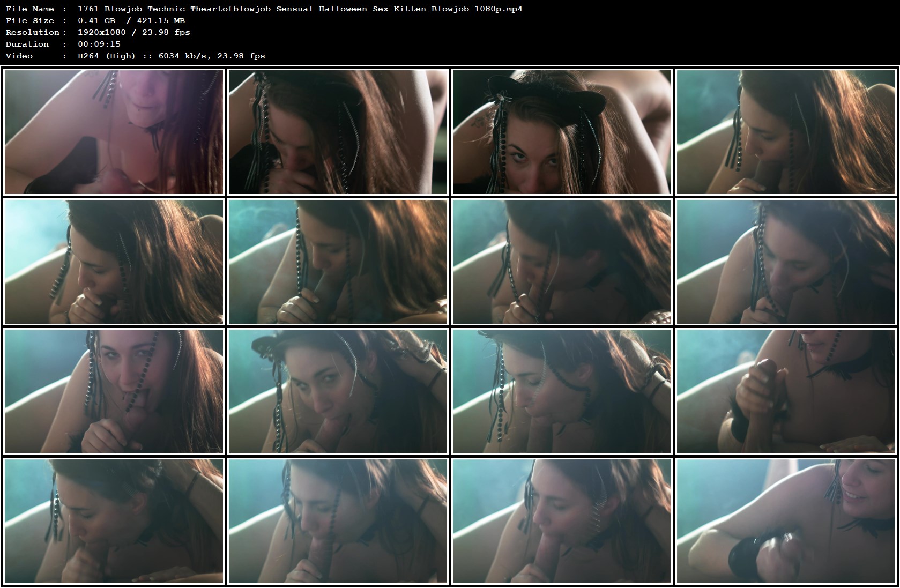Open the second thumbnail of the third row
Screen dimensions: 900x588
(338, 392)
